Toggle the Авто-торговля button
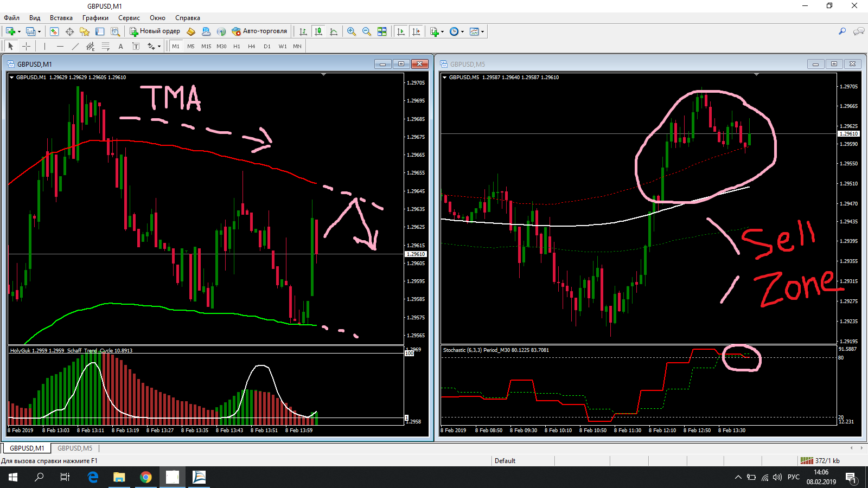Image resolution: width=868 pixels, height=488 pixels. tap(259, 31)
